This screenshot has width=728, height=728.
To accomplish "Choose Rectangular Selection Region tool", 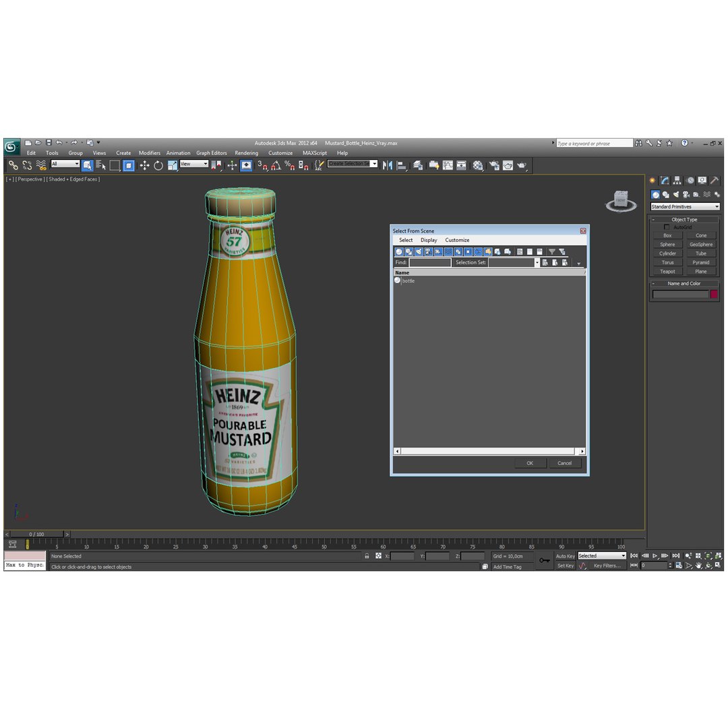I will click(115, 165).
